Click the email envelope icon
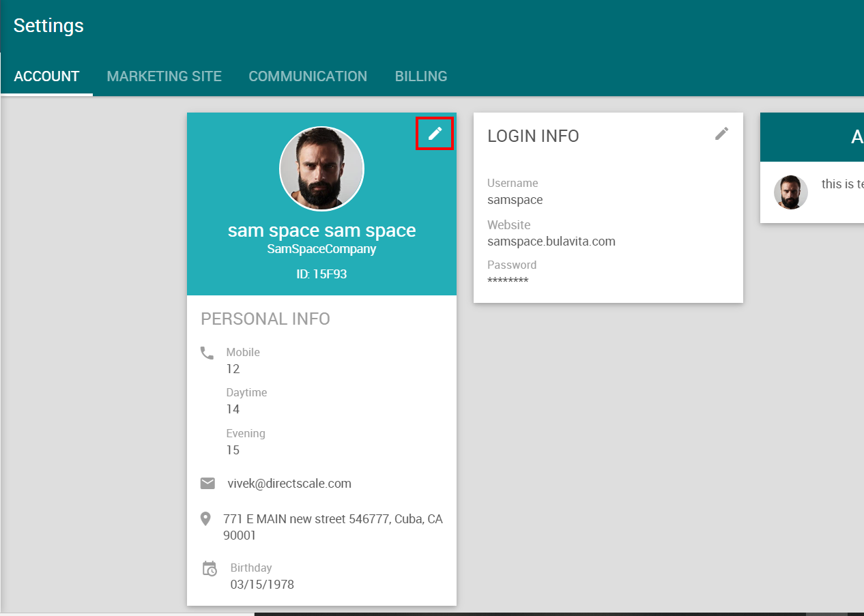The height and width of the screenshot is (616, 864). pos(207,484)
